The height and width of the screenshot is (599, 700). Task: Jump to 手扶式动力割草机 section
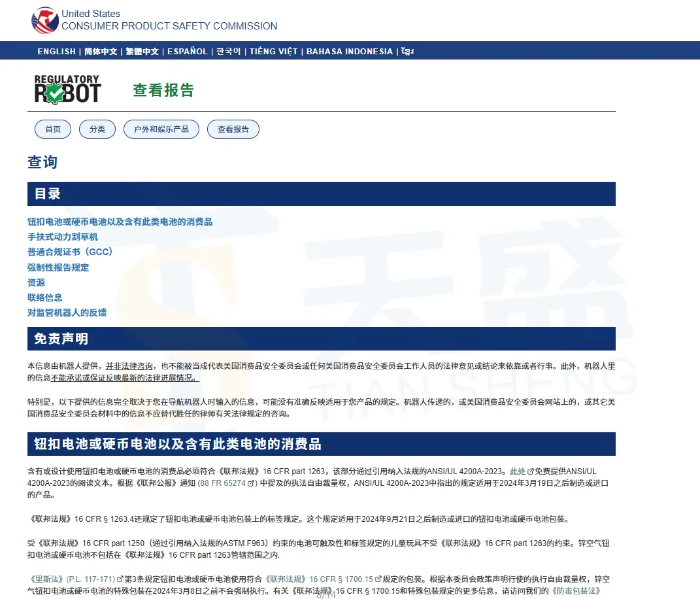point(63,237)
